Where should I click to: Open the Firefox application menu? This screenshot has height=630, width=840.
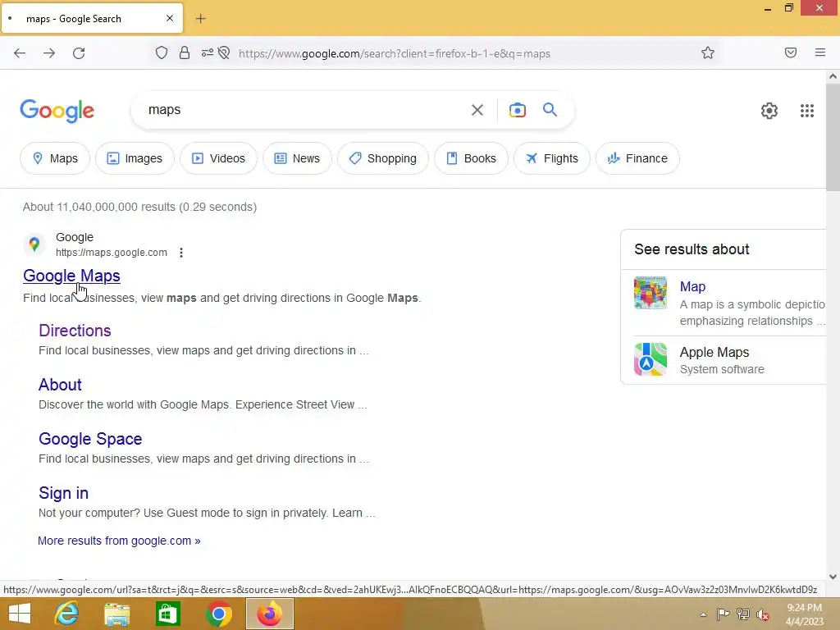(820, 52)
